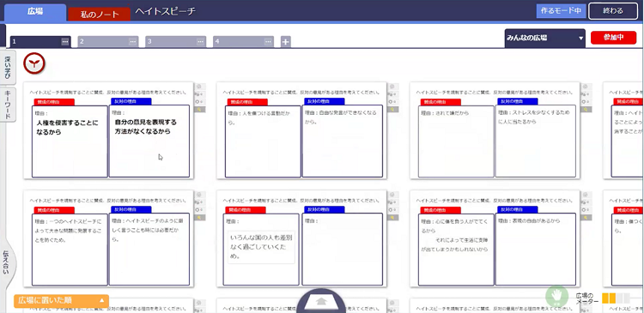The height and width of the screenshot is (313, 644).
Task: Add a new board tab with plus icon
Action: click(x=286, y=41)
